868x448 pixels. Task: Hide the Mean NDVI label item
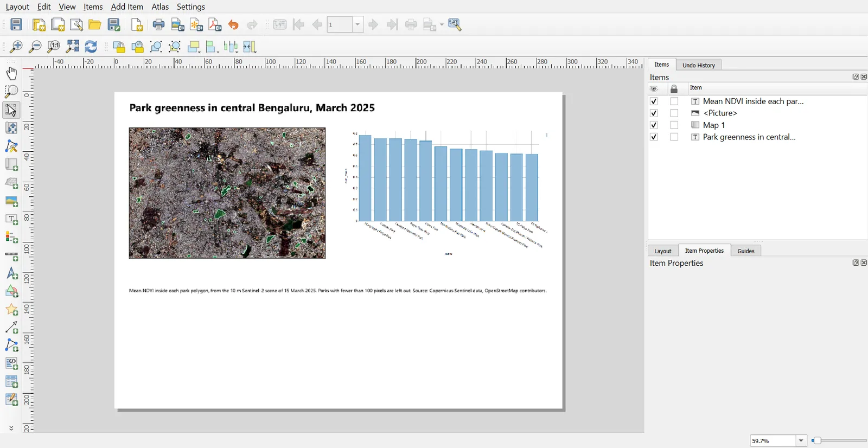654,101
